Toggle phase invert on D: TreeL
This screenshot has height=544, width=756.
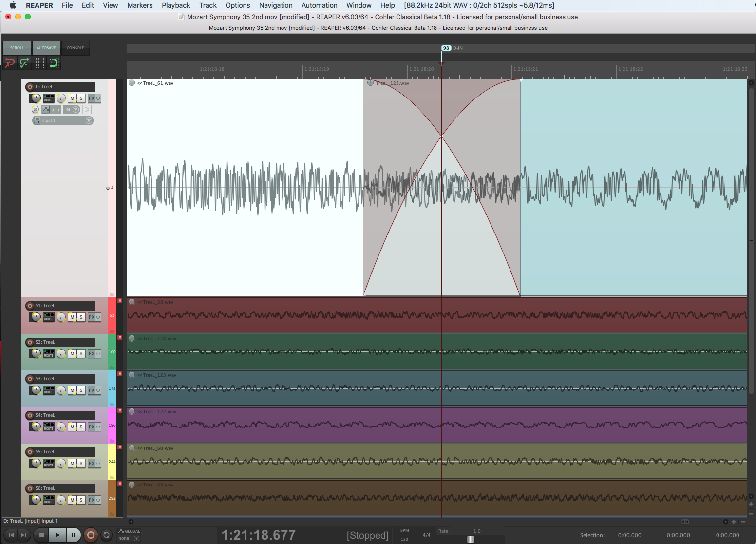pyautogui.click(x=35, y=109)
